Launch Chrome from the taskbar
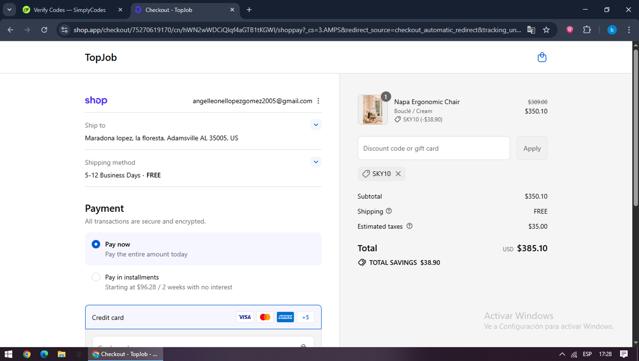 click(27, 354)
